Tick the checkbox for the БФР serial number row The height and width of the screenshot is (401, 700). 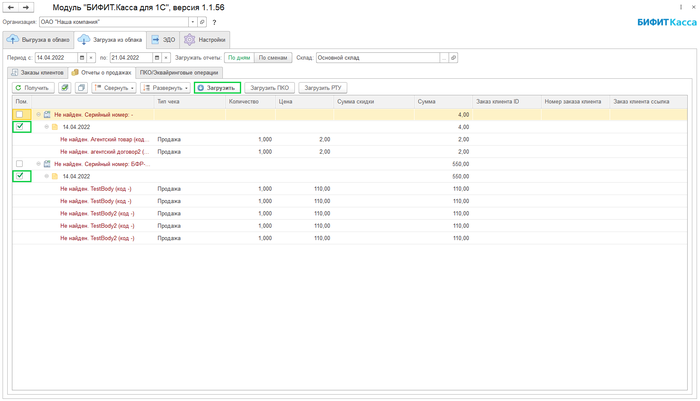tap(20, 164)
